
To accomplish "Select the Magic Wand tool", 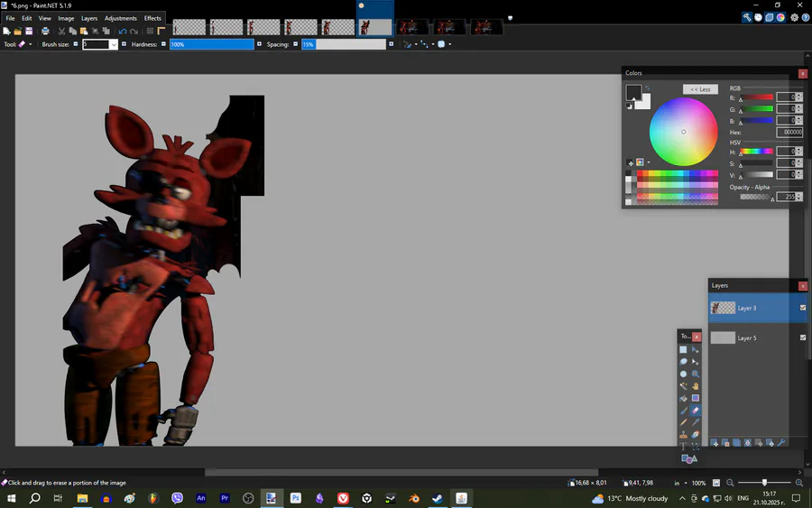I will 683,386.
